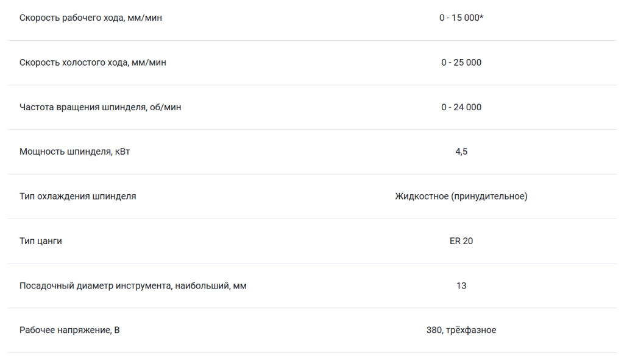Select the value "0 - 15 000*"
The image size is (624, 364).
coord(461,18)
